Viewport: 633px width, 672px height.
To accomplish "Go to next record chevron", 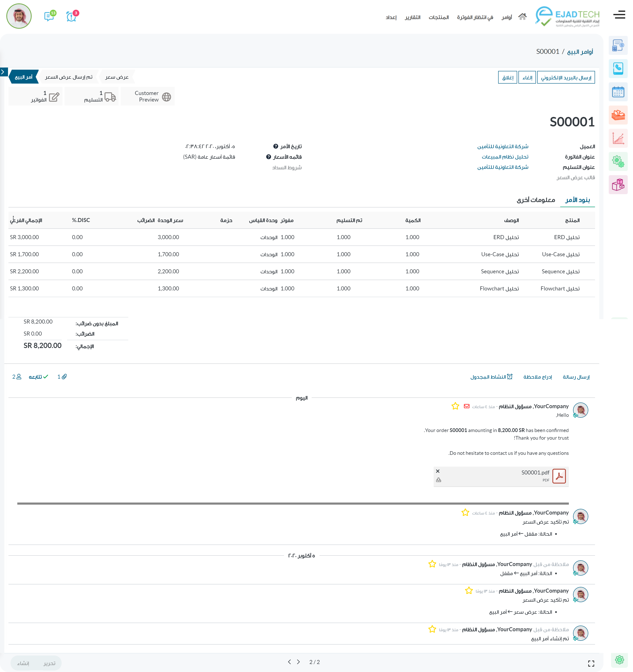I will 298,662.
